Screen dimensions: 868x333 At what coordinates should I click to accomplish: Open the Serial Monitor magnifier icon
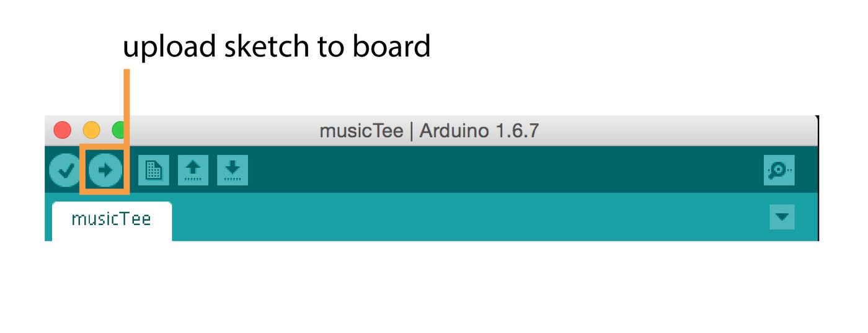click(779, 170)
